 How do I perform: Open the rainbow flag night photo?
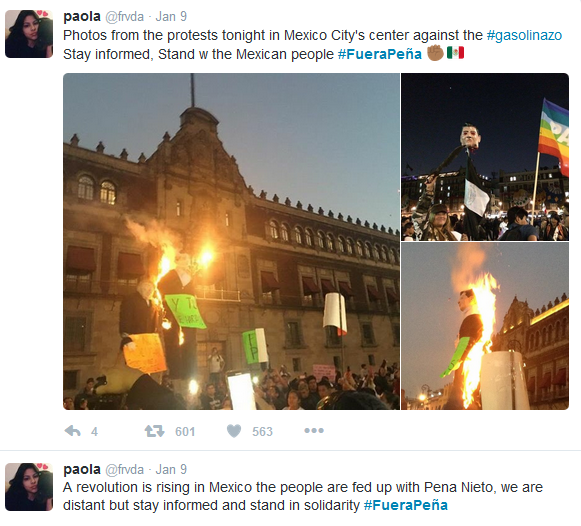[x=485, y=157]
